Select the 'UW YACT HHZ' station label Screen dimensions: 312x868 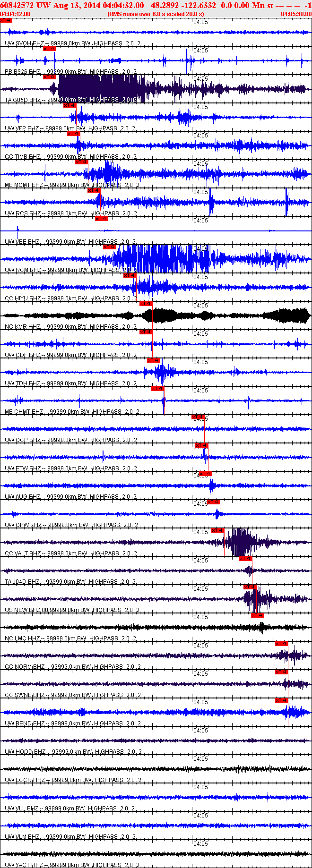24,865
